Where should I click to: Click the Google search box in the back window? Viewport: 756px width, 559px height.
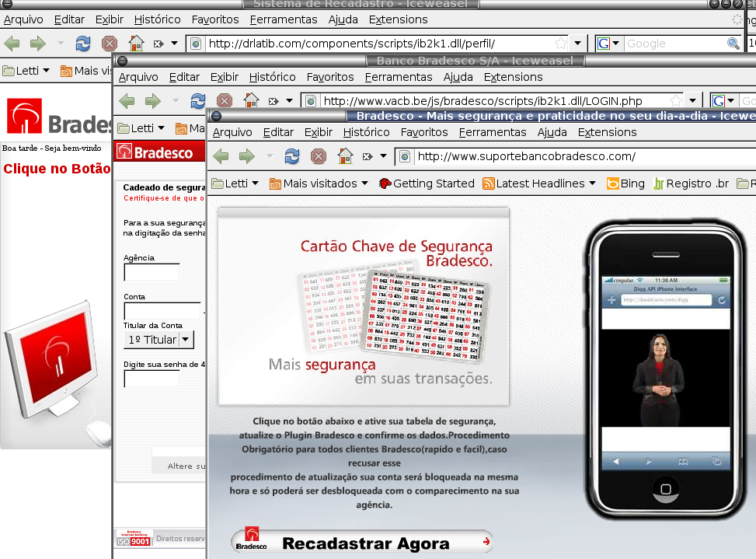point(675,44)
